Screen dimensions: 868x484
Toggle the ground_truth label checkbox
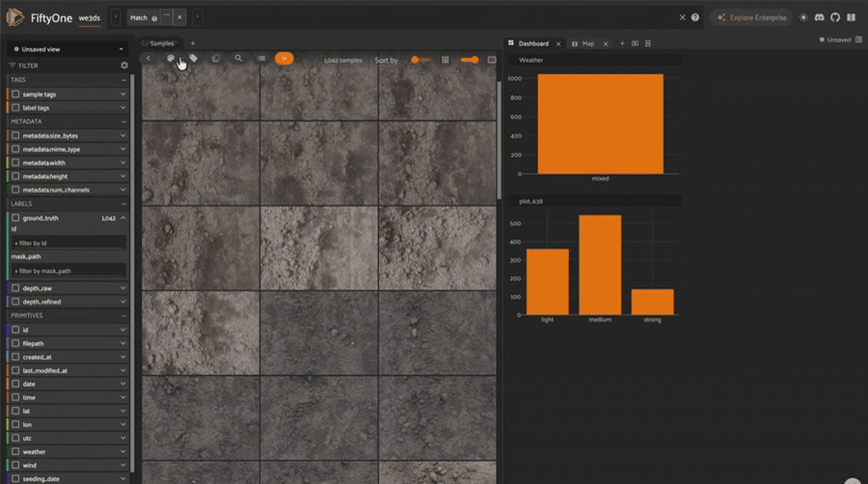pyautogui.click(x=15, y=218)
